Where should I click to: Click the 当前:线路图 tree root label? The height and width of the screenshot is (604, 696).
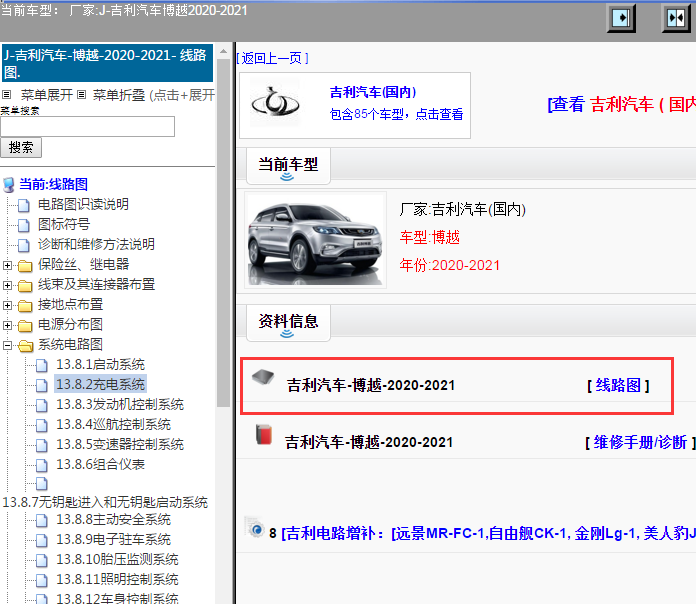point(53,185)
